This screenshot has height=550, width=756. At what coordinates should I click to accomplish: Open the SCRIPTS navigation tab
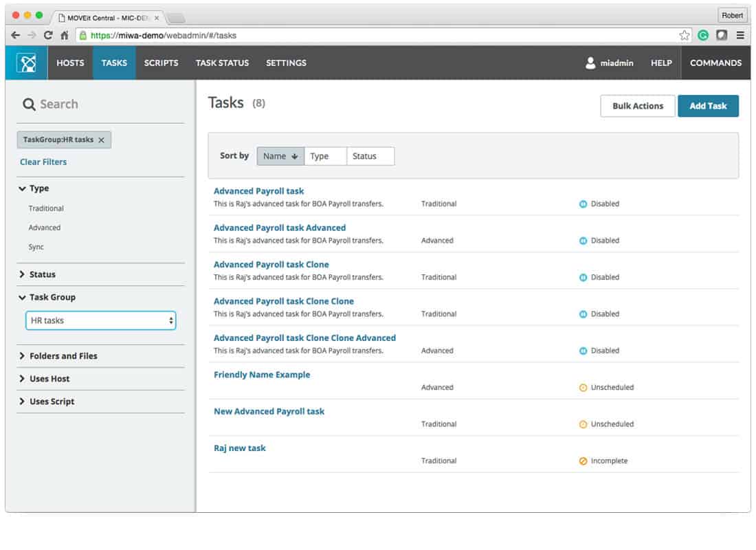pos(161,63)
